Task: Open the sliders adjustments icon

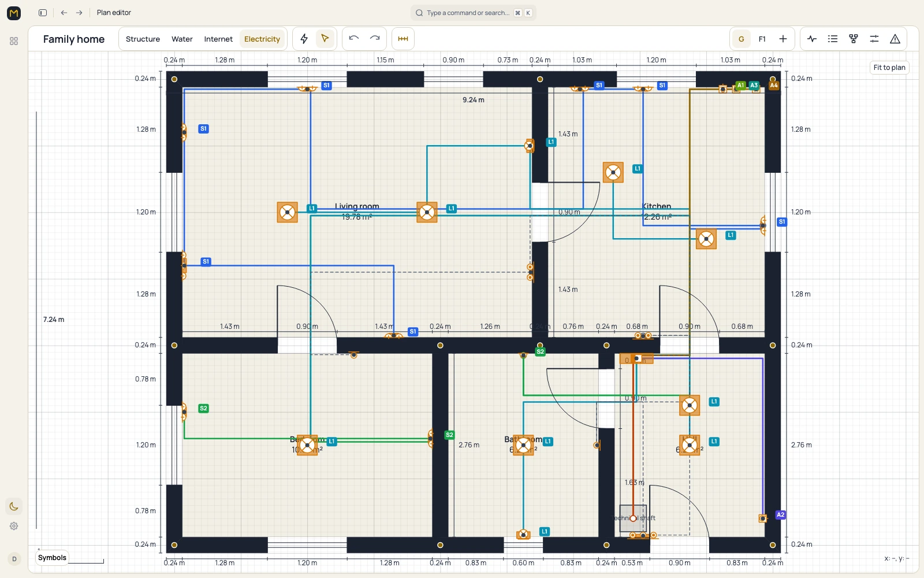Action: tap(874, 39)
